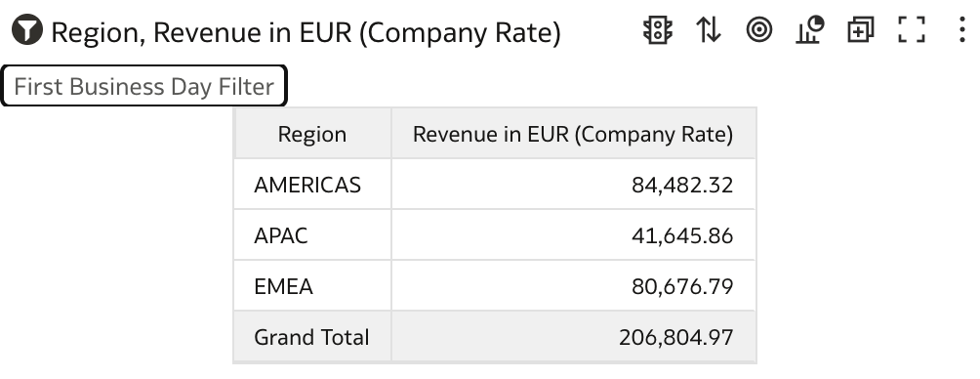Click the Grand Total label cell
980x379 pixels.
312,336
